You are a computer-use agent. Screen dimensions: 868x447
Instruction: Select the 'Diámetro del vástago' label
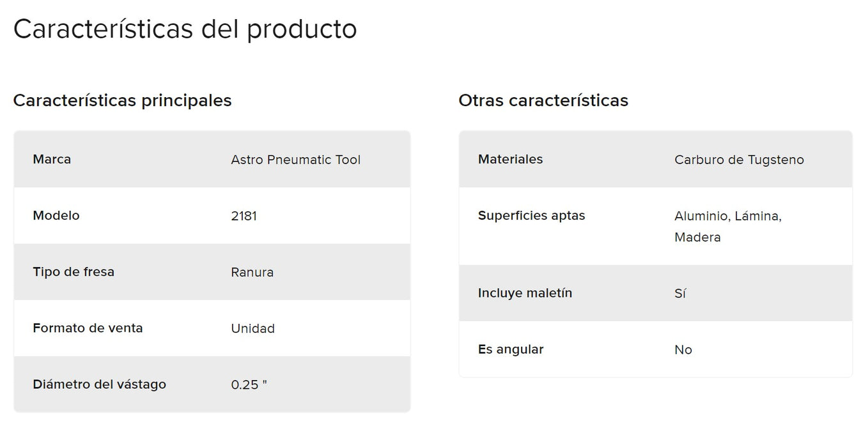point(99,384)
